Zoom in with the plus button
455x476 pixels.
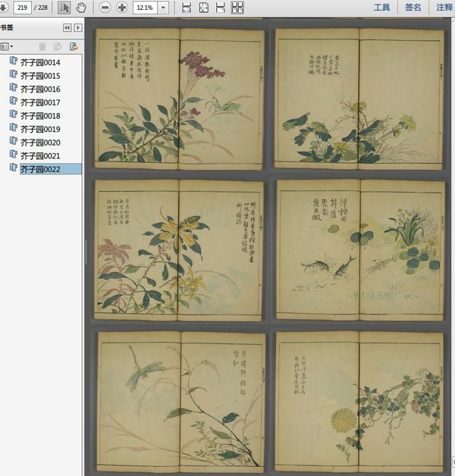click(x=122, y=8)
